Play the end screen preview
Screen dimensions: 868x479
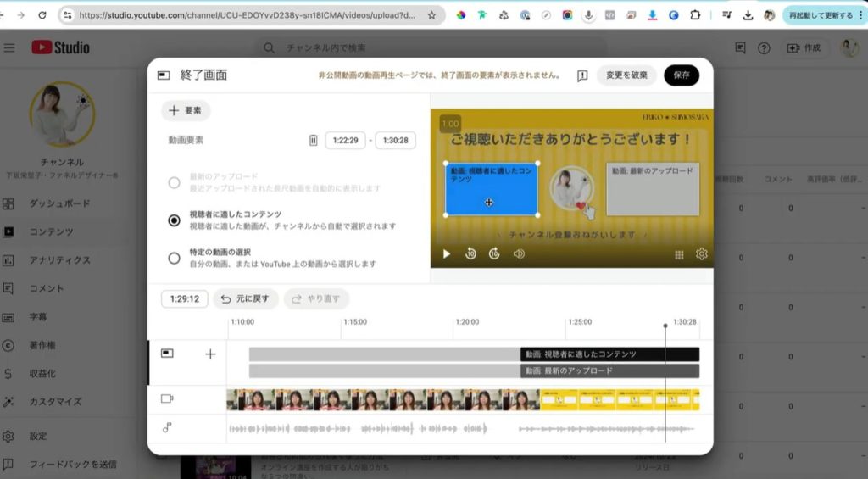447,253
